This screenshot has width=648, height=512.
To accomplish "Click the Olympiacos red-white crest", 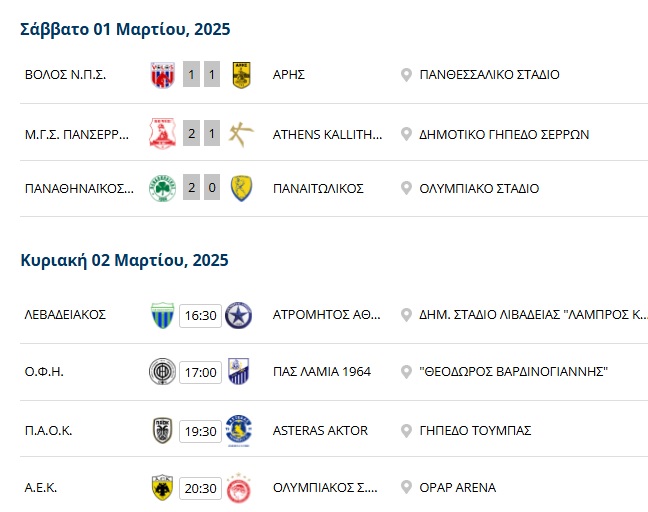I will [239, 488].
